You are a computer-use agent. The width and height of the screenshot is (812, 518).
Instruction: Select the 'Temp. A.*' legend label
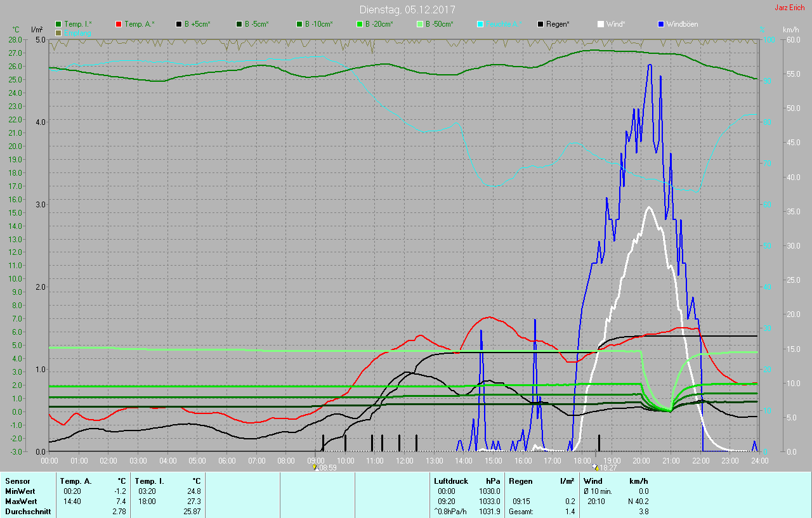(x=140, y=24)
